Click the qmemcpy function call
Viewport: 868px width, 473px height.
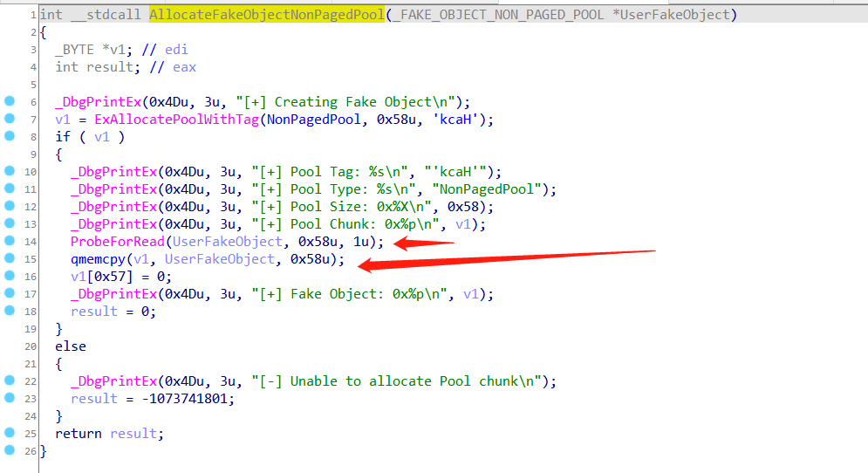click(98, 259)
